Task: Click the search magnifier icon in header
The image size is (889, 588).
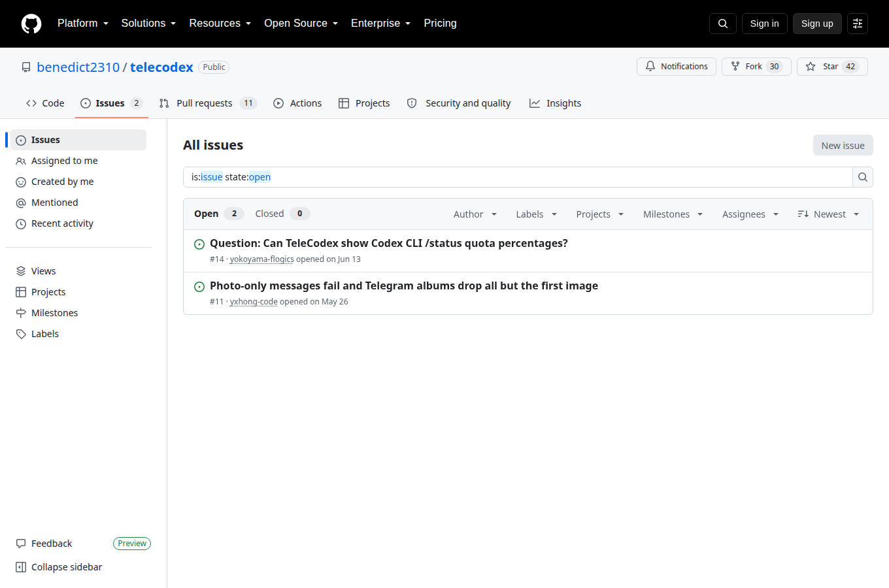Action: coord(723,24)
